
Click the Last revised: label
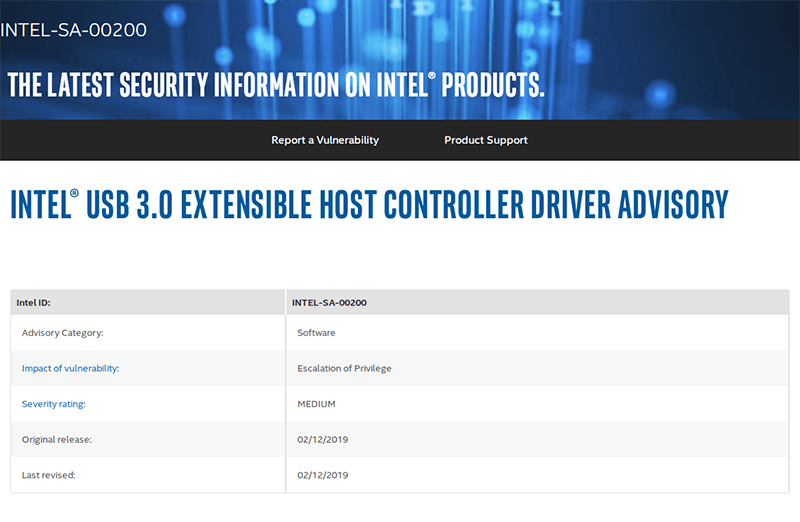48,475
